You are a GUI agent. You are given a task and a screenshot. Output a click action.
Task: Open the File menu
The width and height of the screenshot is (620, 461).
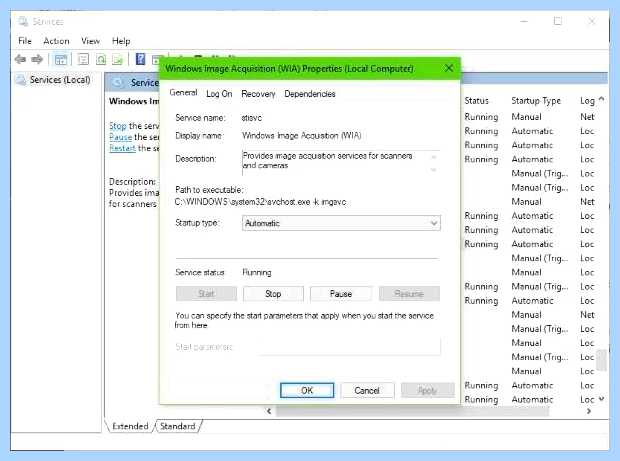tap(25, 41)
